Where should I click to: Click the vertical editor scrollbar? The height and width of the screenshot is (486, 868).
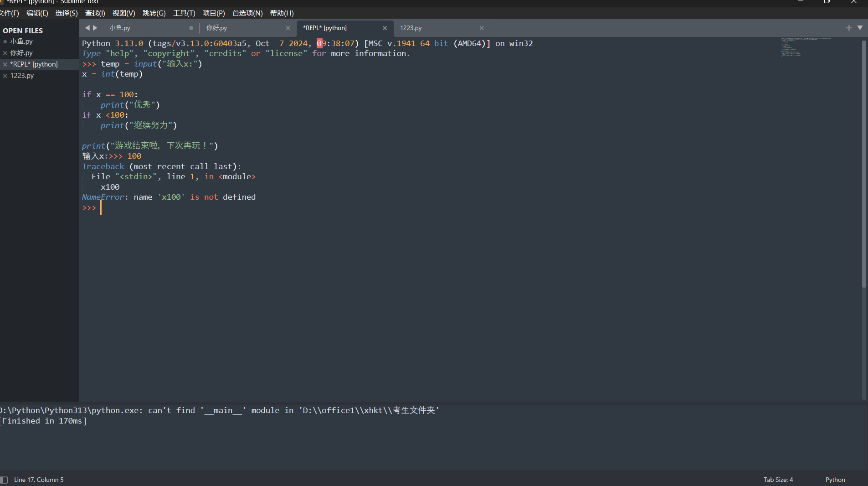coord(864,164)
